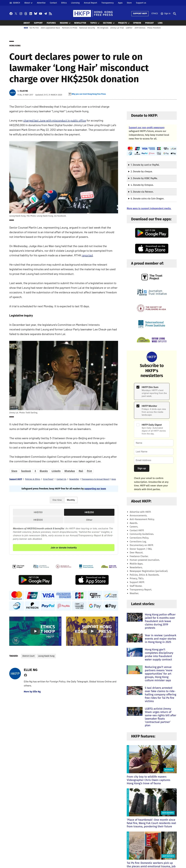Open the YouTube icon in header
This screenshot has width=186, height=868.
tap(41, 14)
